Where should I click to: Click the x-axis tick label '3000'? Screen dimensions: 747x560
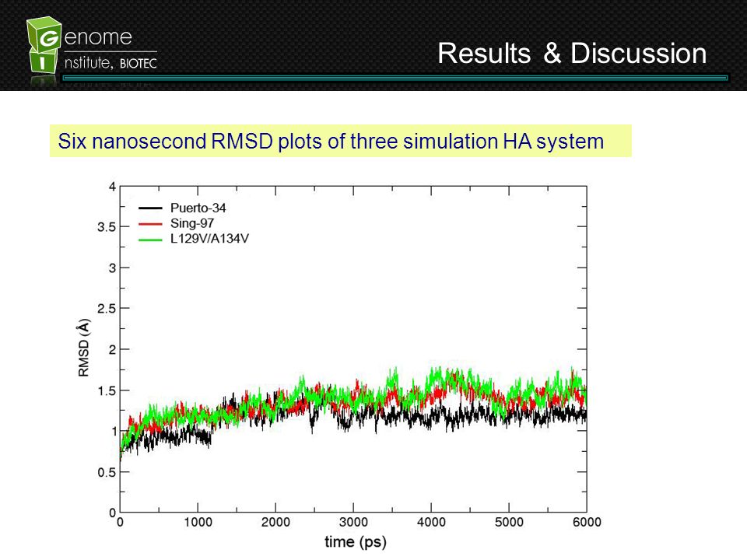[353, 523]
